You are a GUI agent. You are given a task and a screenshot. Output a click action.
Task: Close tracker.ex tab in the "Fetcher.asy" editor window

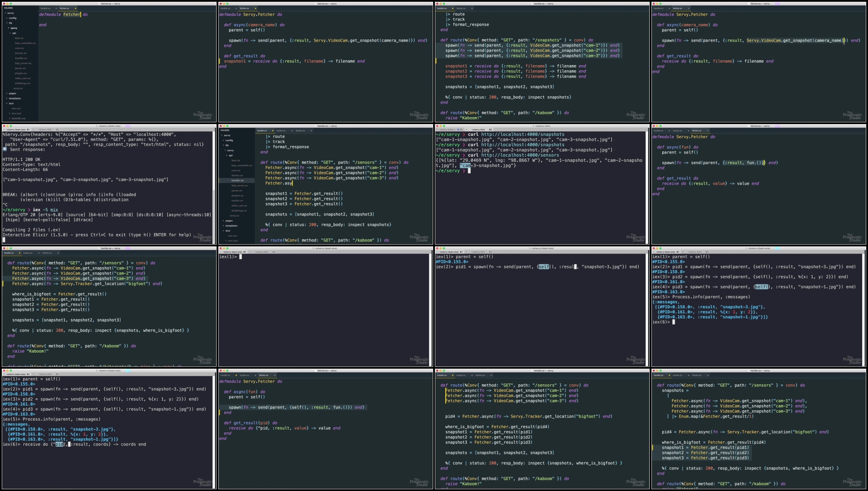292,131
